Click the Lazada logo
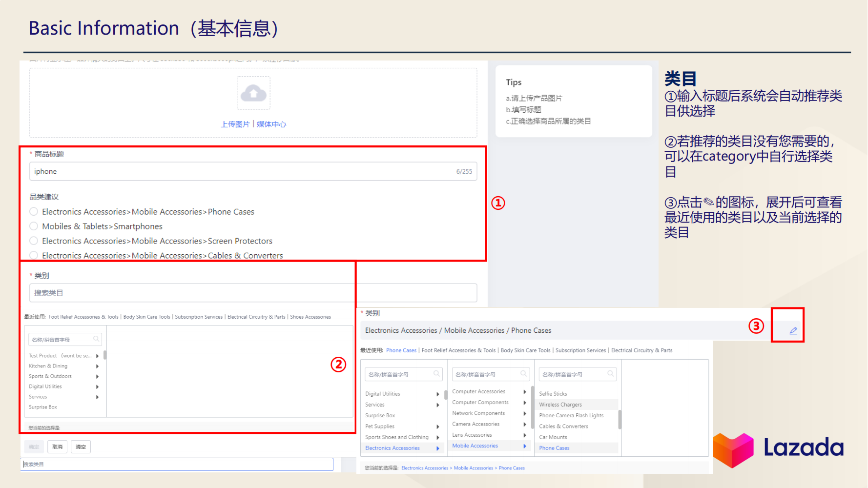The height and width of the screenshot is (488, 868). pyautogui.click(x=778, y=448)
